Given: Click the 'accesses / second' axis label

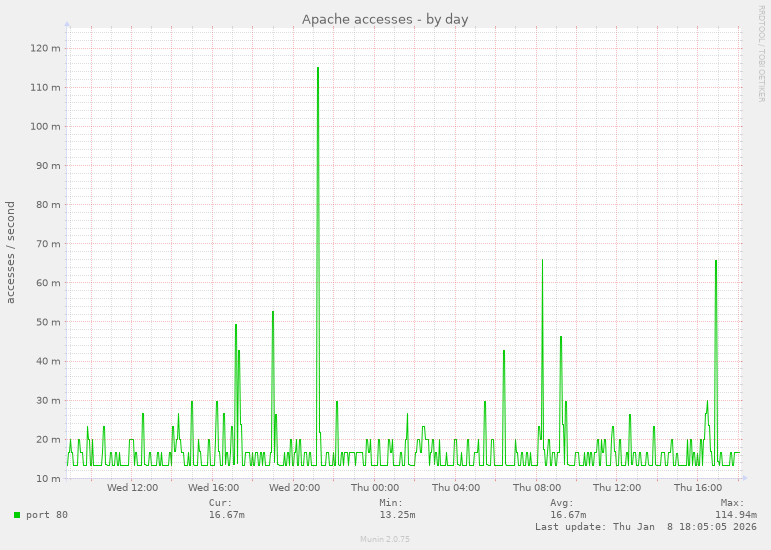Looking at the screenshot, I should tap(10, 252).
